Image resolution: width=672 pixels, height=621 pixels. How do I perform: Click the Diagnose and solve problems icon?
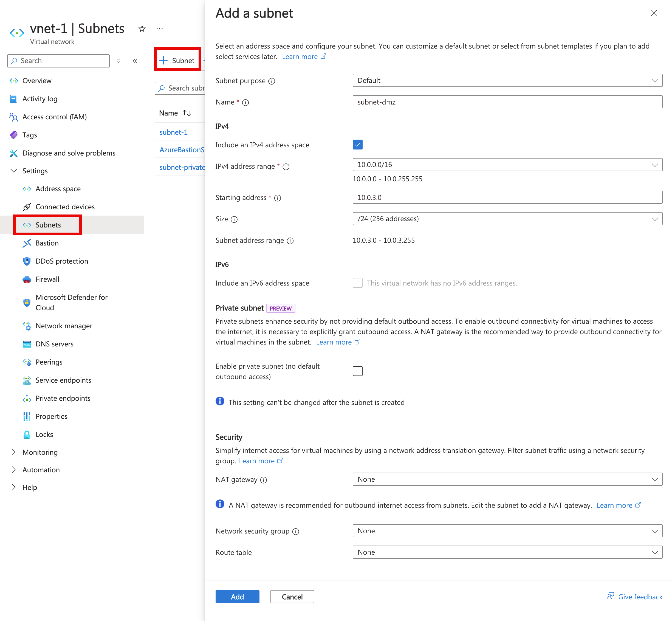[x=12, y=153]
